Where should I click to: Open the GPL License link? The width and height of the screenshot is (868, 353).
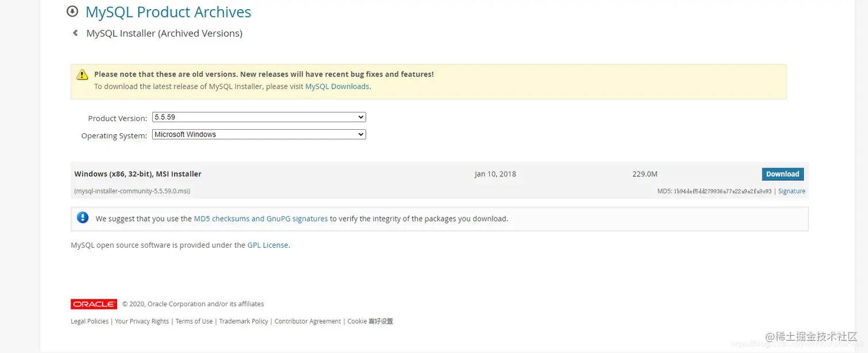(x=268, y=245)
